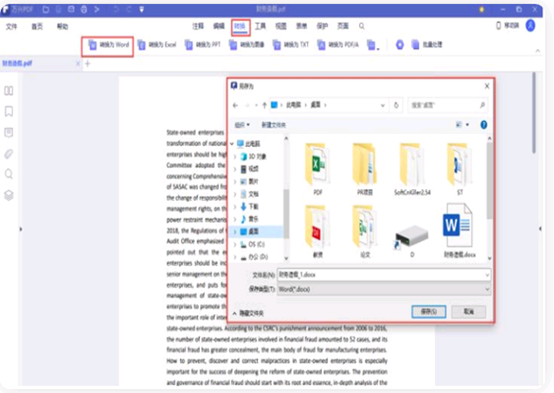Click the batch process toolbar button
Image resolution: width=554 pixels, height=393 pixels.
point(427,45)
